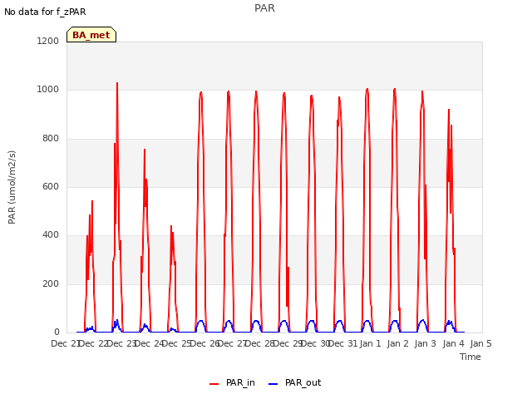Image resolution: width=532 pixels, height=399 pixels.
Task: Toggle PAR_out series in legend
Action: 294,382
